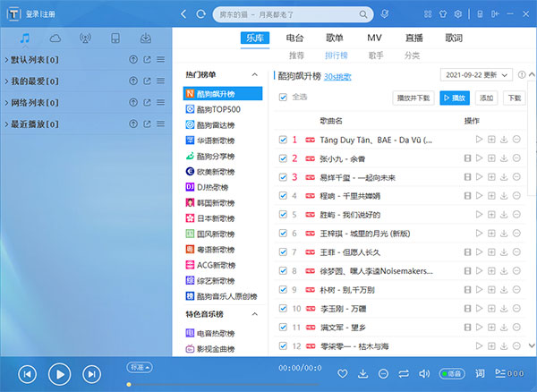The width and height of the screenshot is (537, 392).
Task: Expand the 默认列表 playlist
Action: [6, 60]
